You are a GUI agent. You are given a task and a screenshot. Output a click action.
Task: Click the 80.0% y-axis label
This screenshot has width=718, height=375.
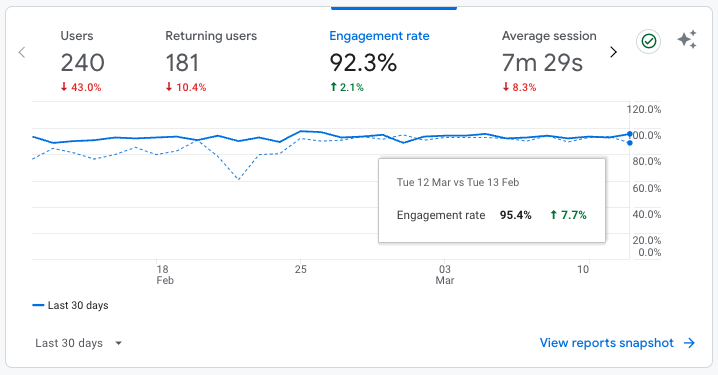pos(647,161)
